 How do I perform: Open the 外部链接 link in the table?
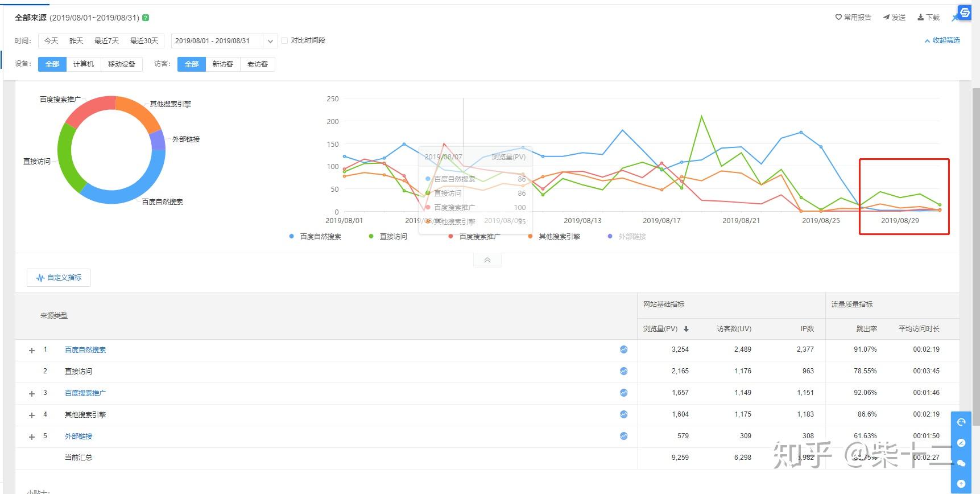[78, 437]
